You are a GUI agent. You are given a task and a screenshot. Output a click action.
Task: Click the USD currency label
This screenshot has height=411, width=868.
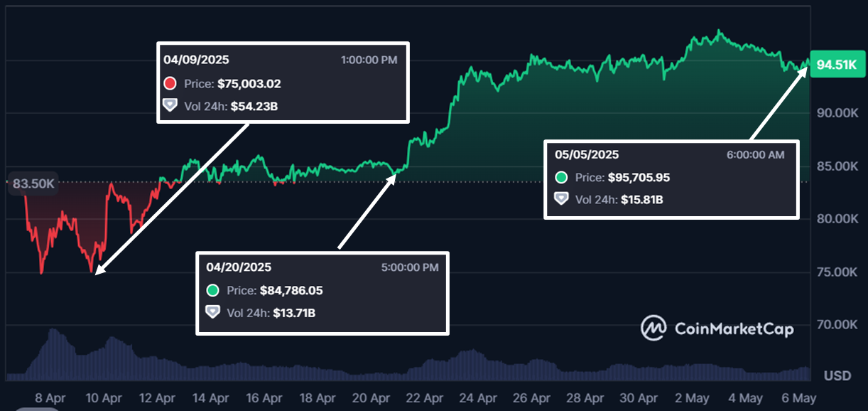[837, 375]
